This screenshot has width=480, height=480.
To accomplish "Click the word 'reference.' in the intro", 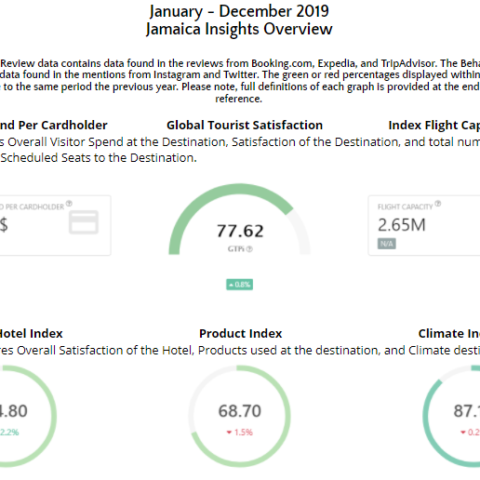I will [239, 99].
